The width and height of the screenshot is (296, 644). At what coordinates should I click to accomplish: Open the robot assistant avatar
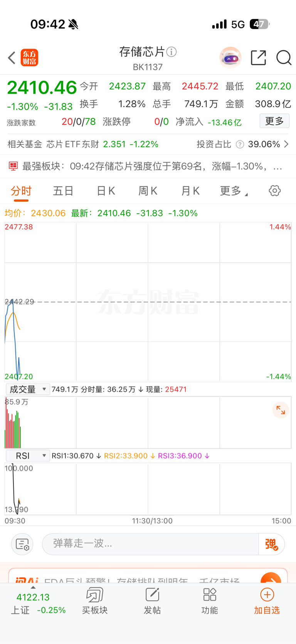point(230,58)
